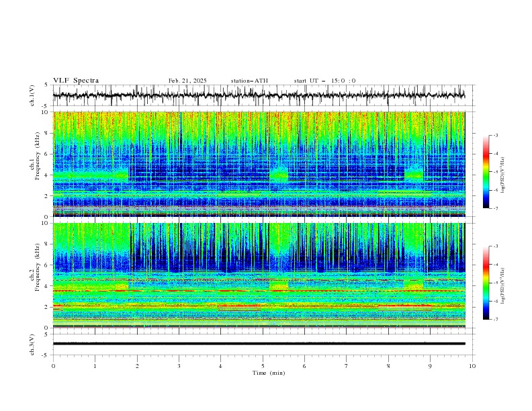The height and width of the screenshot is (411, 532).
Task: Click the ch.2 spectrogram color scale bar
Action: pyautogui.click(x=486, y=283)
